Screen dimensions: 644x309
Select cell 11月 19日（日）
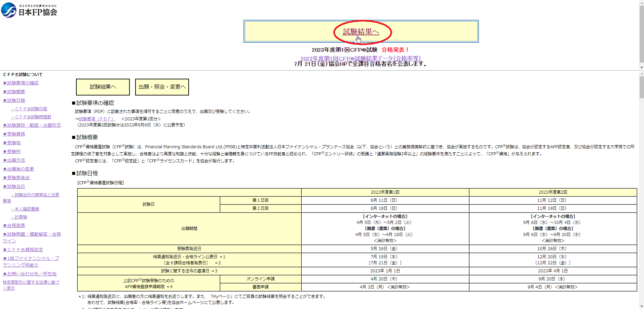(x=553, y=208)
